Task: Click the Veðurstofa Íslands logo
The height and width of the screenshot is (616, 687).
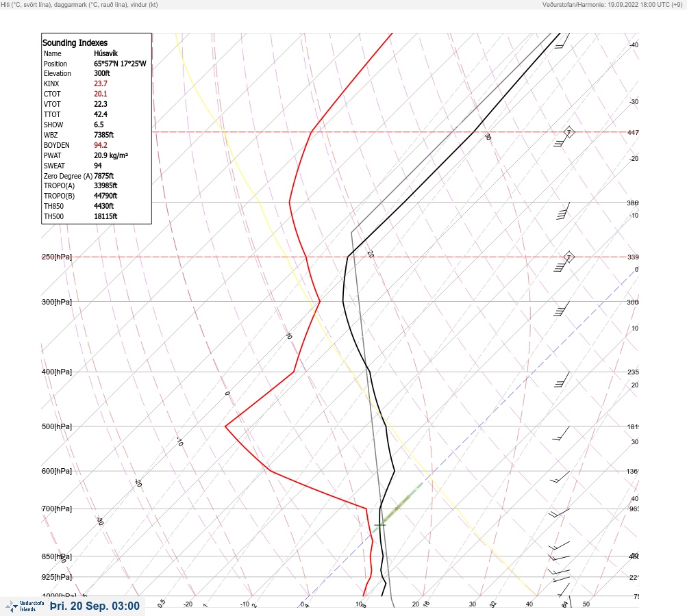Action: (x=25, y=606)
